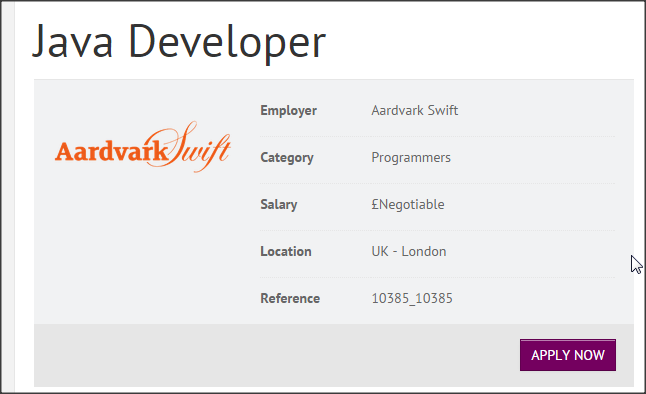Select the reference number 10385_10385
This screenshot has width=646, height=394.
pyautogui.click(x=412, y=298)
